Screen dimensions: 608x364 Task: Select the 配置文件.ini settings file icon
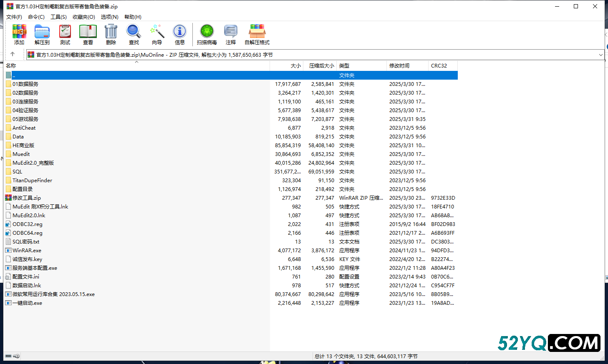click(x=8, y=276)
